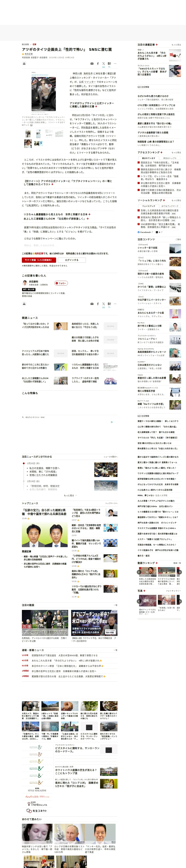Open STYLE MAGAZINE logo link
Viewport: 186px width, 868px height.
pyautogui.click(x=37, y=789)
